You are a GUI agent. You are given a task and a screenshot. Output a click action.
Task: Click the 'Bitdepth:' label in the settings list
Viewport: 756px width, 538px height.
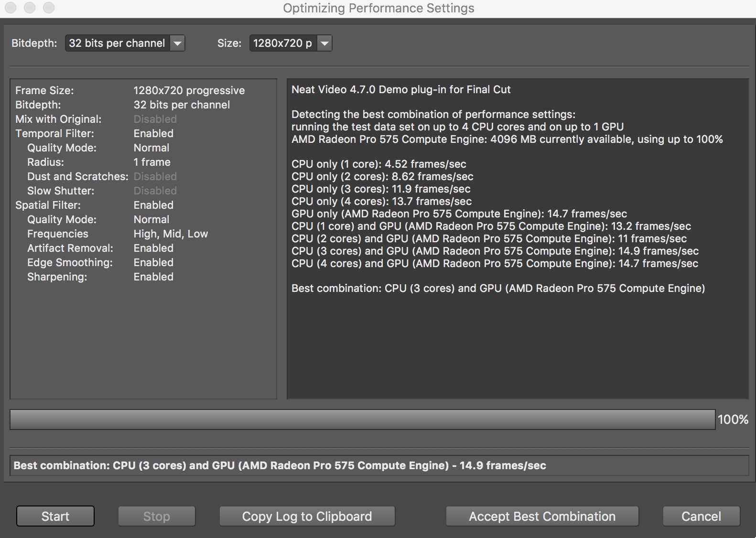point(38,105)
